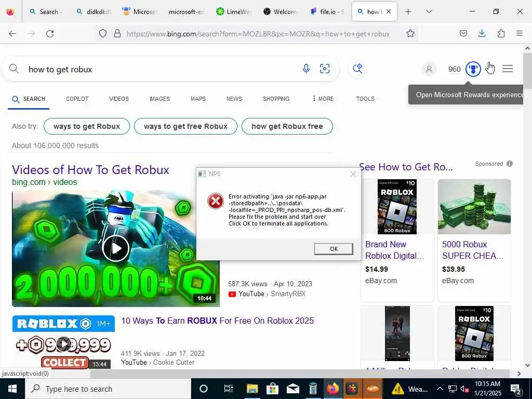Open the Windows Start menu
532x399 pixels.
pos(12,389)
